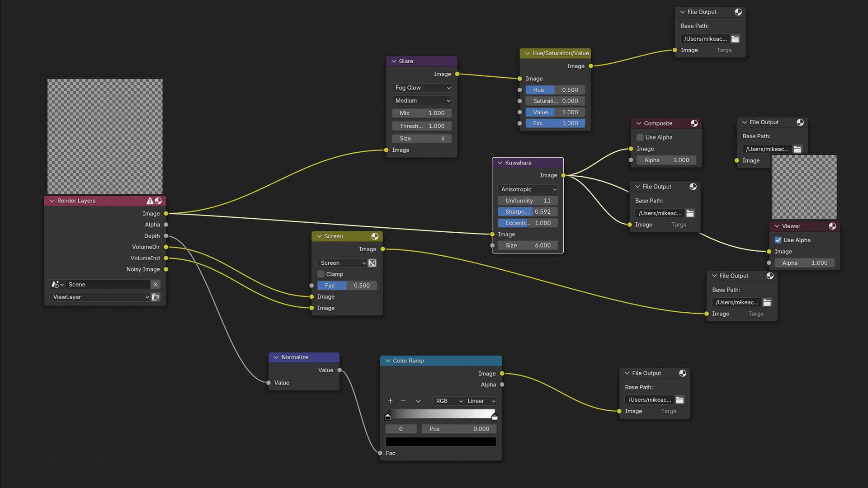Open the Linear interpolation dropdown in Color Ramp

pyautogui.click(x=481, y=401)
